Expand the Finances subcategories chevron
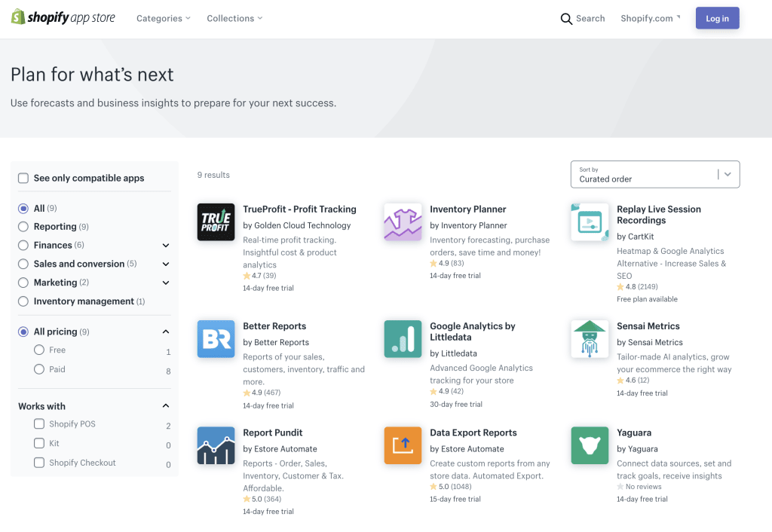 tap(166, 245)
